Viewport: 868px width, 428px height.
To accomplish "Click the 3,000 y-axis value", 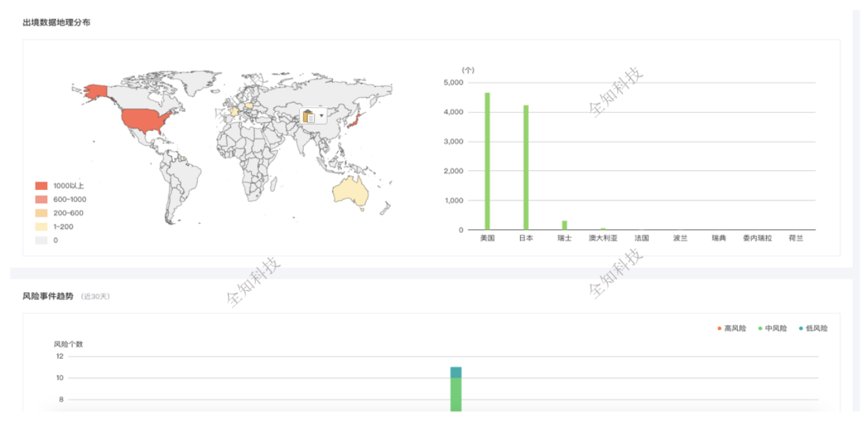I will [x=452, y=142].
